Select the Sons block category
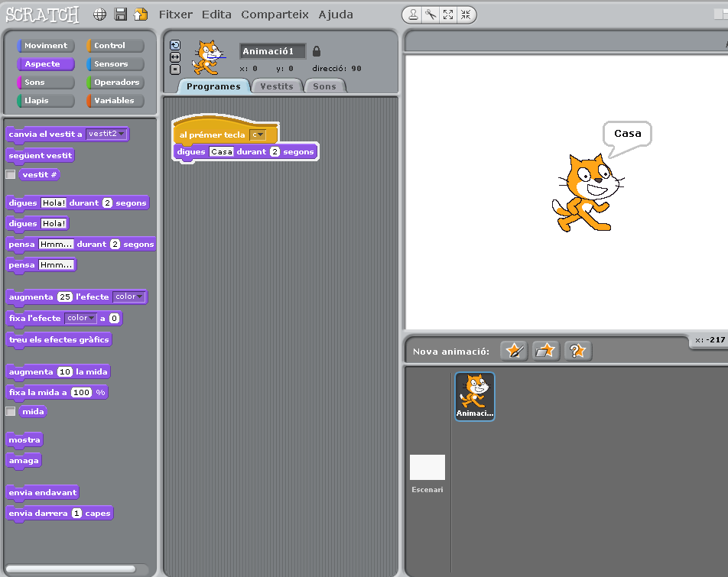Screen dimensions: 728x577 click(x=46, y=82)
